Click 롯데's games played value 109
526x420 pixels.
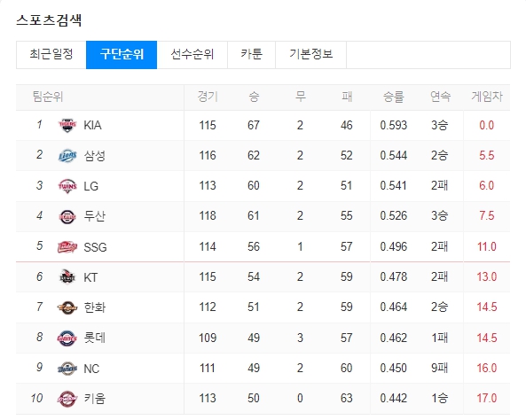coord(208,338)
